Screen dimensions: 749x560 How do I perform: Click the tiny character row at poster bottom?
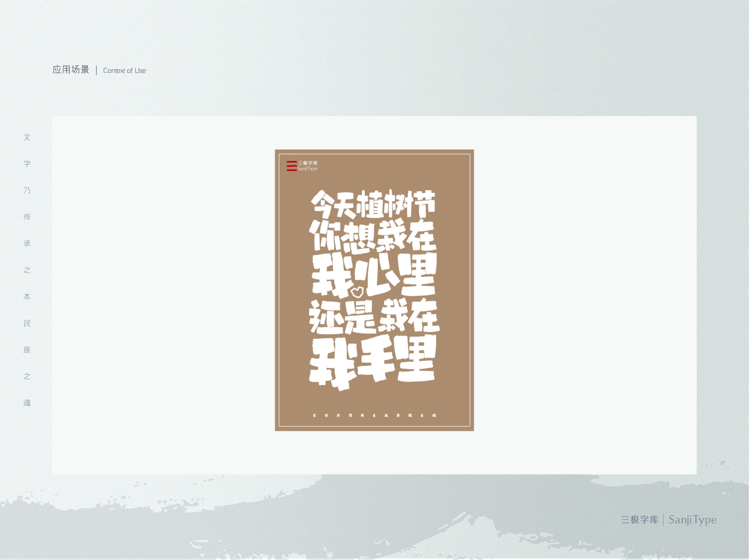[374, 416]
